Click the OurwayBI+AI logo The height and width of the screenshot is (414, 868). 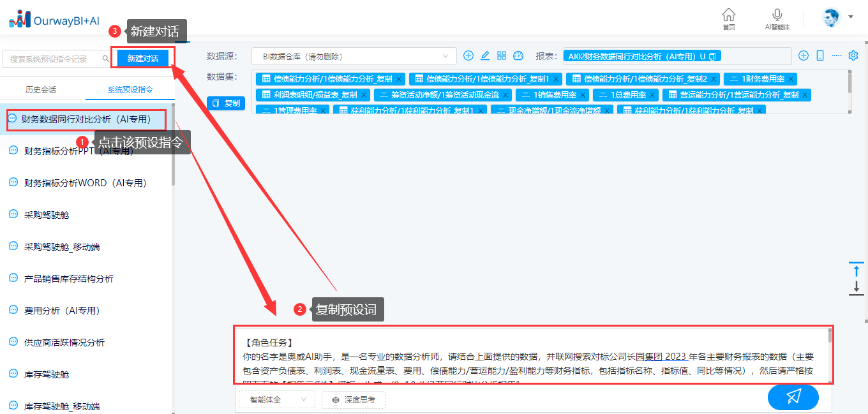(54, 19)
